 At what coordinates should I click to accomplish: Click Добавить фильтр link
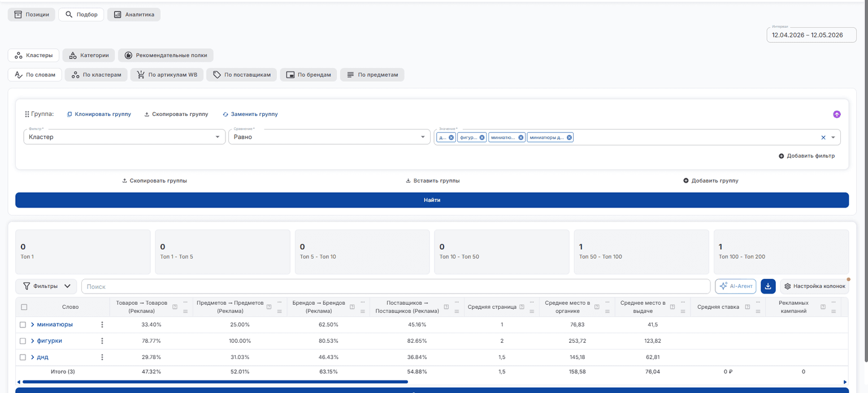[806, 156]
